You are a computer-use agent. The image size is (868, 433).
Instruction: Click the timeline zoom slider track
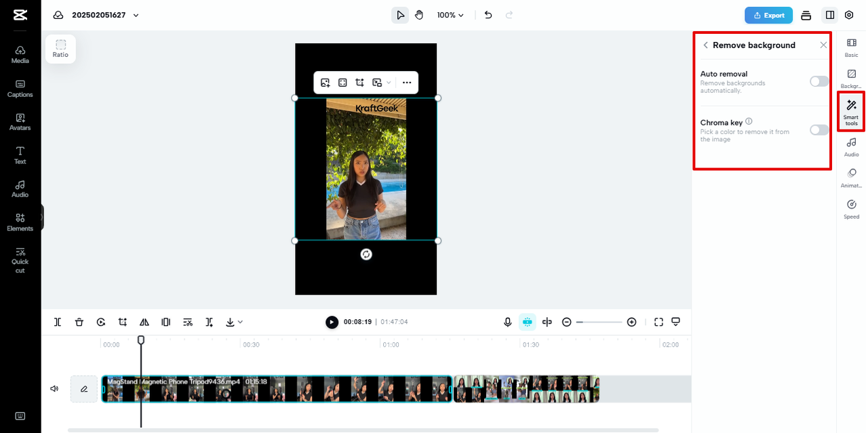[x=599, y=322]
